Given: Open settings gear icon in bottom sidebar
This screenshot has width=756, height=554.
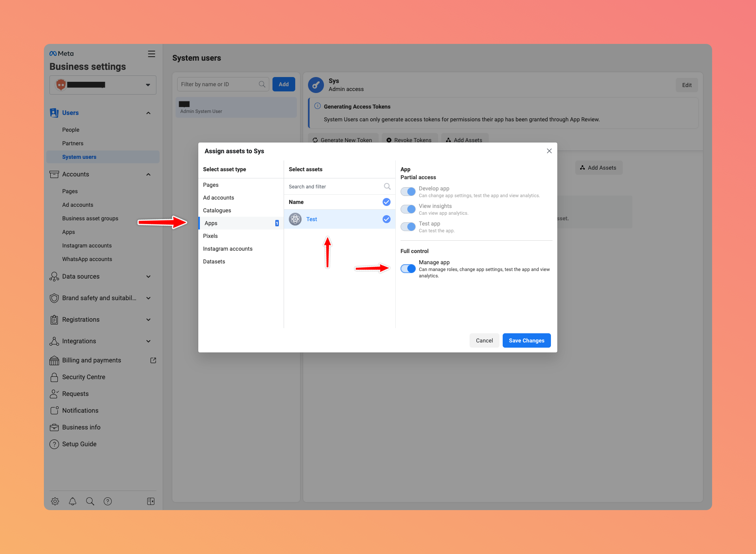Looking at the screenshot, I should tap(55, 501).
